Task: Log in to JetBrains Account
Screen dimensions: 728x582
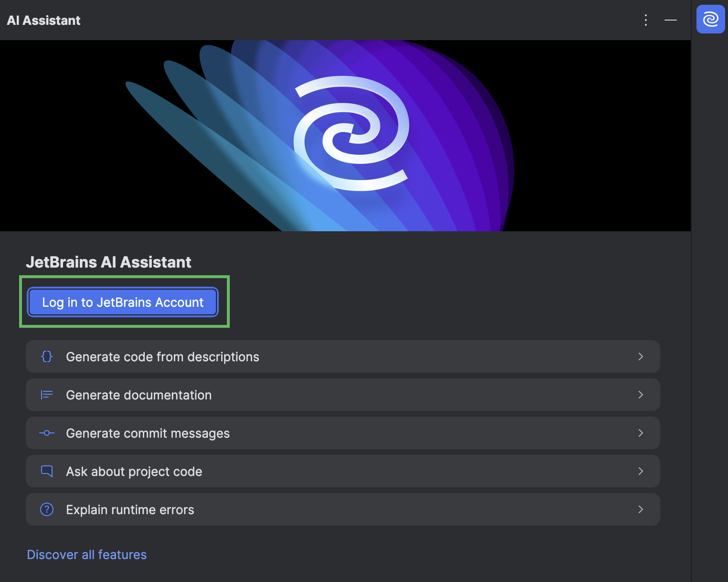Action: 122,302
